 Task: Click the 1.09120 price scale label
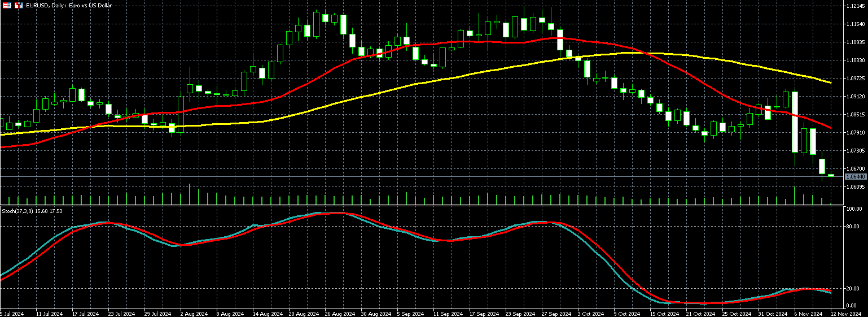tap(856, 96)
